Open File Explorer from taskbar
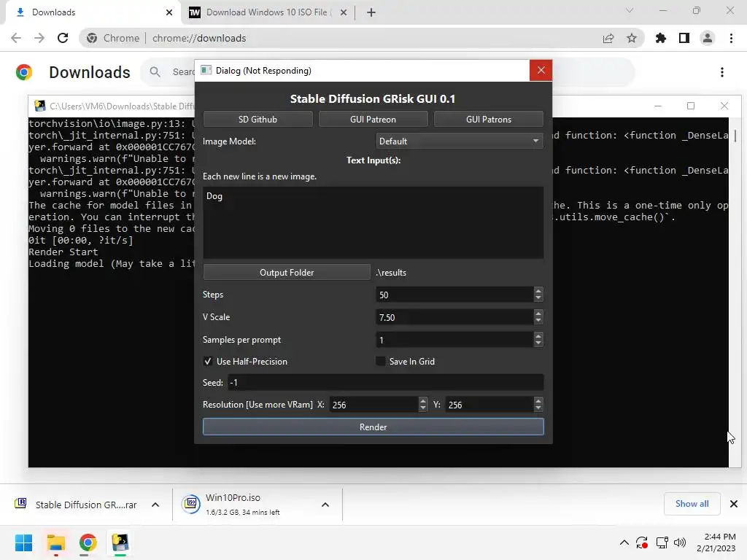Viewport: 747px width, 560px height. (x=55, y=542)
